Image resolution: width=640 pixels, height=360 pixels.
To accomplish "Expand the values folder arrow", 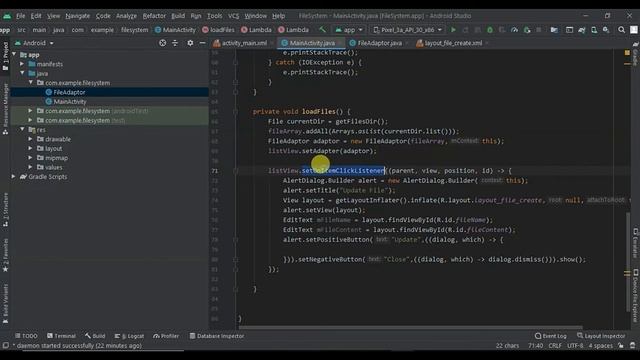I will [x=30, y=167].
